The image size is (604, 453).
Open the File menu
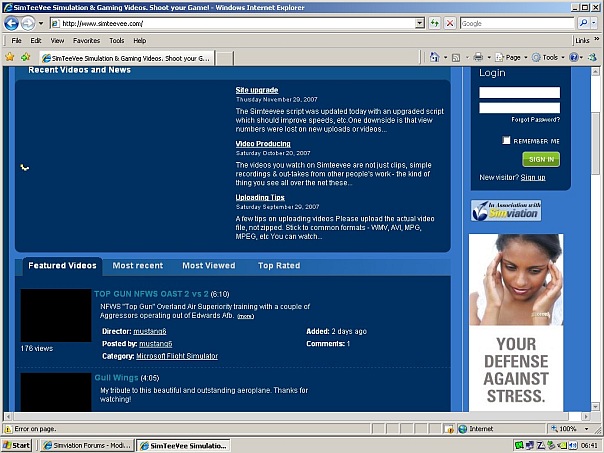click(16, 40)
